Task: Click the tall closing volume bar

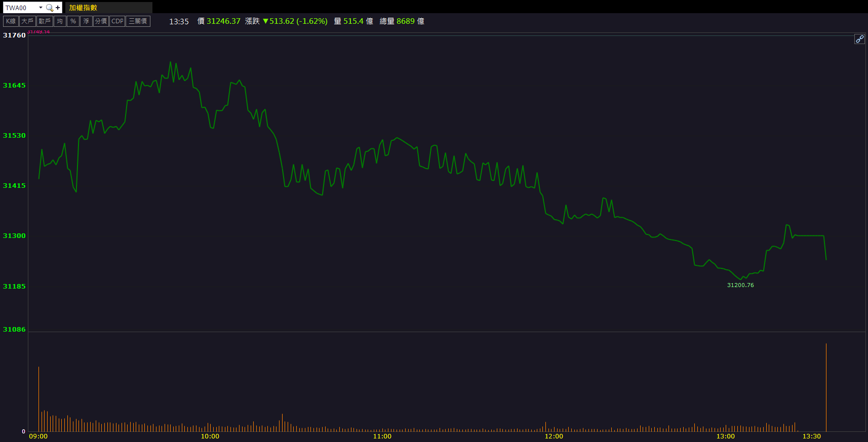Action: [x=826, y=387]
